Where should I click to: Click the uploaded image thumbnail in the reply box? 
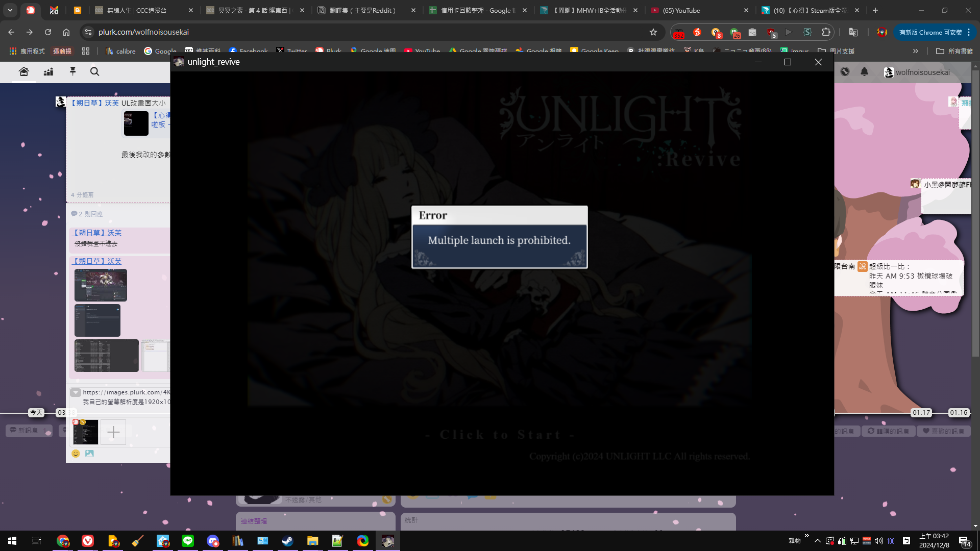click(x=86, y=432)
